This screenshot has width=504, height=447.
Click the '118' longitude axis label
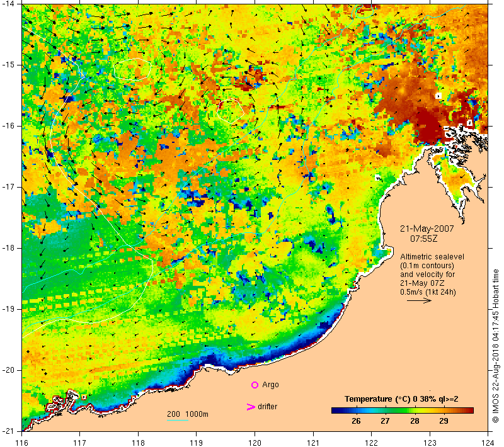click(138, 443)
